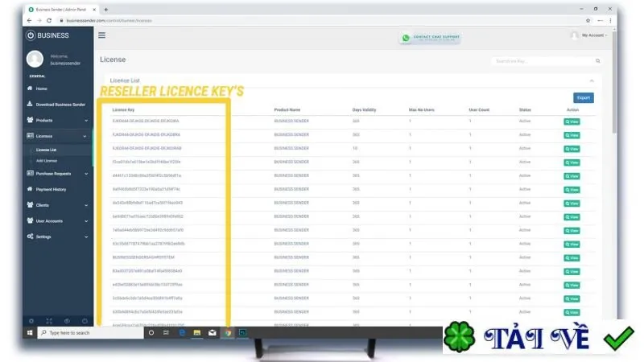Screen dimensions: 644x362
Task: Expand the Clients sidebar menu
Action: (57, 205)
